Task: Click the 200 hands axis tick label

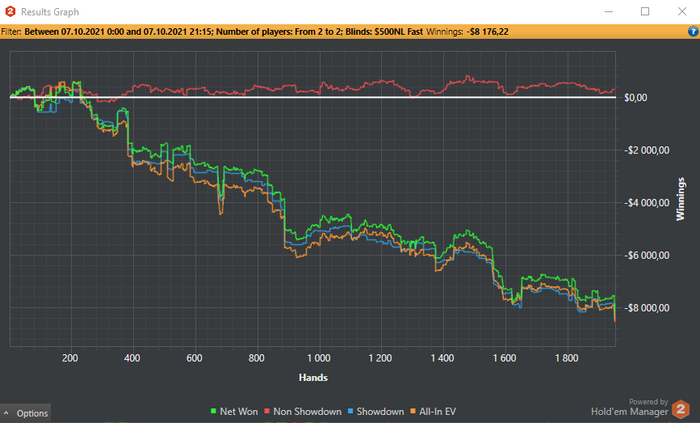Action: (x=70, y=358)
